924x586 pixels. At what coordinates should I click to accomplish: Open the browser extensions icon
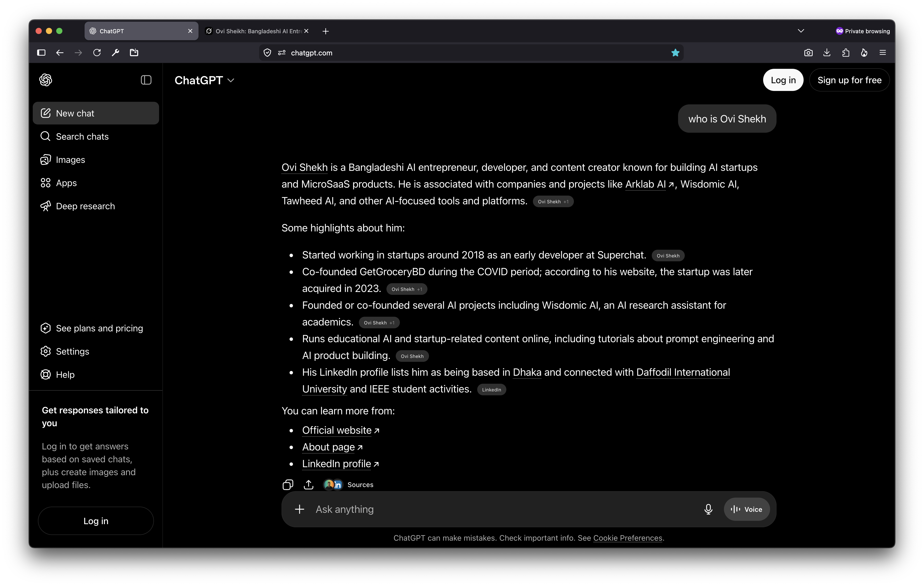(845, 53)
